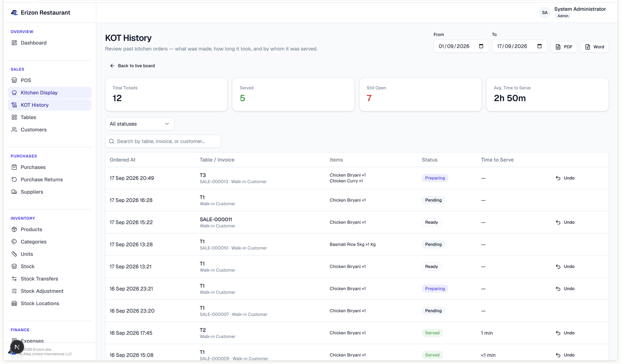
Task: Click the From date field 01/09/2026
Action: pyautogui.click(x=461, y=46)
